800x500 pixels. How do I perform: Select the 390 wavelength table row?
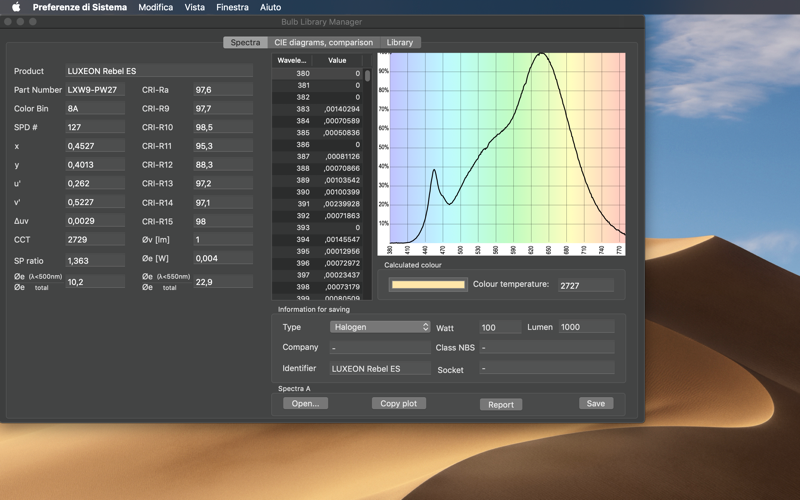(317, 192)
